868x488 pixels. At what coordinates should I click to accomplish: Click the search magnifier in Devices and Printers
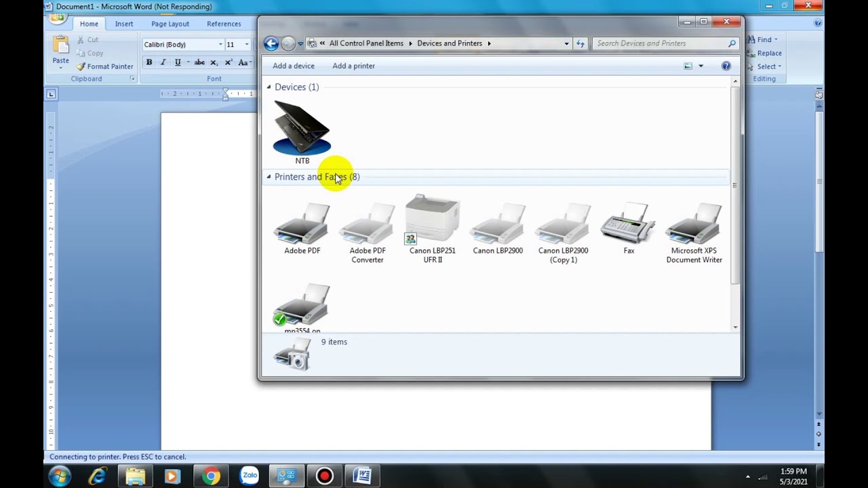[732, 43]
